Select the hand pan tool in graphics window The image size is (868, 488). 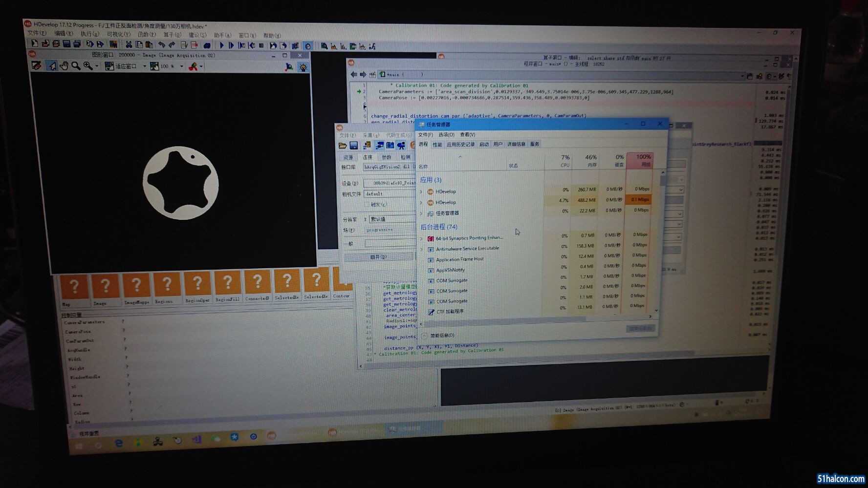(x=64, y=65)
